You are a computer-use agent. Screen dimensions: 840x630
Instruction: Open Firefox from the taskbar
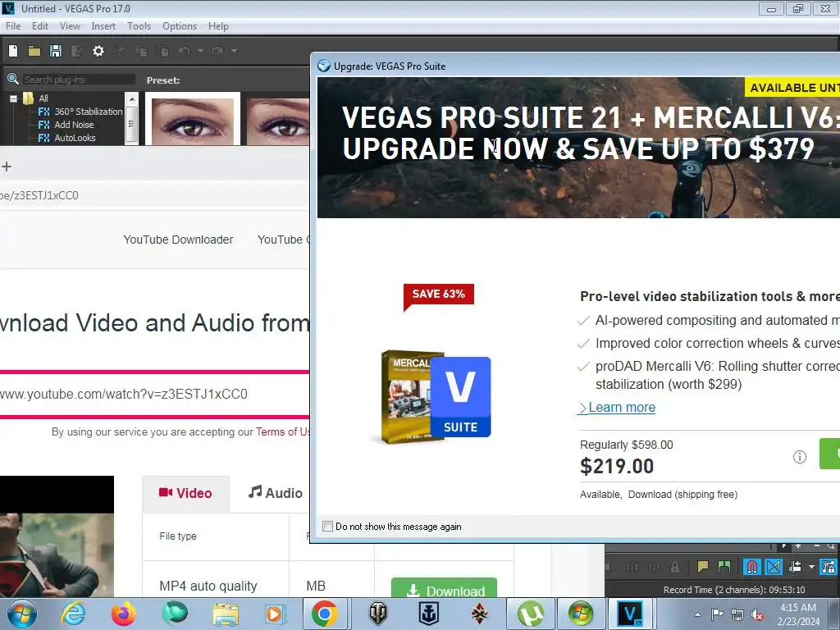(124, 614)
